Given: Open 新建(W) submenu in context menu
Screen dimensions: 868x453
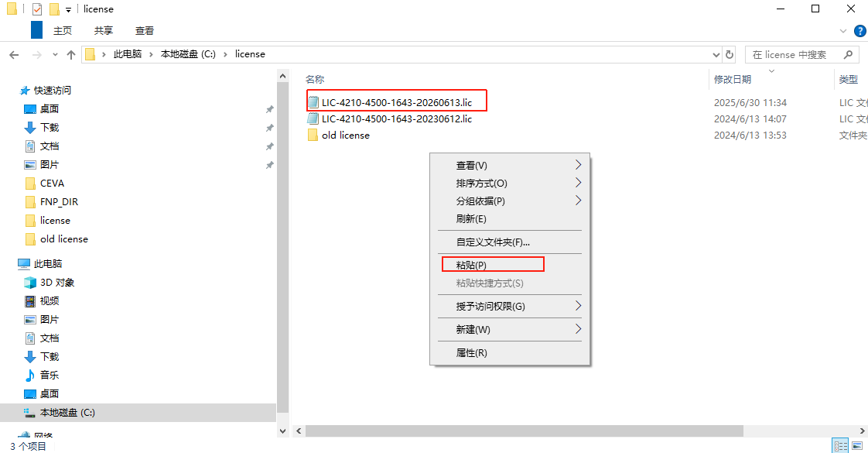Looking at the screenshot, I should click(x=510, y=329).
